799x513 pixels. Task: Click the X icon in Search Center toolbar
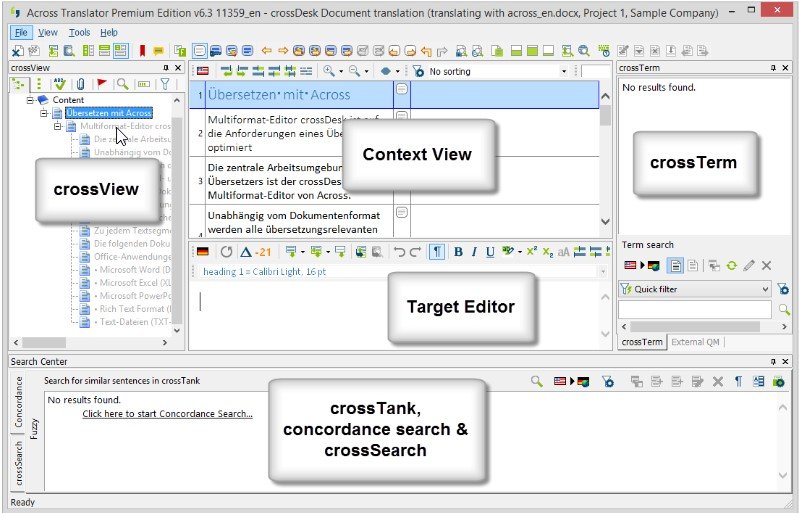(x=718, y=381)
